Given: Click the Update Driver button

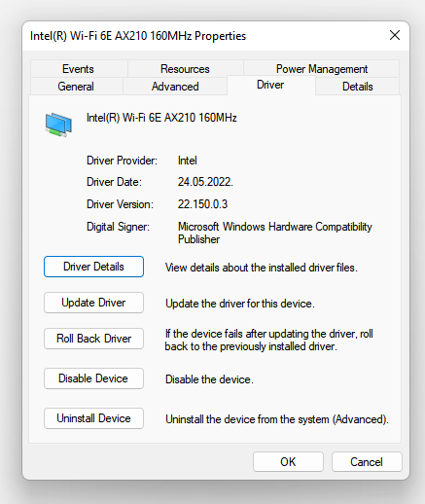Looking at the screenshot, I should (x=93, y=303).
